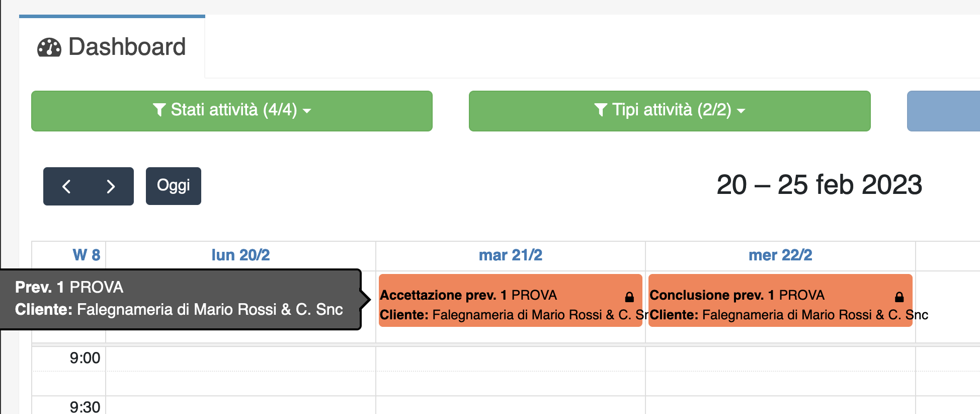Click the Dashboard gauge icon
Viewport: 980px width, 414px height.
click(x=49, y=47)
